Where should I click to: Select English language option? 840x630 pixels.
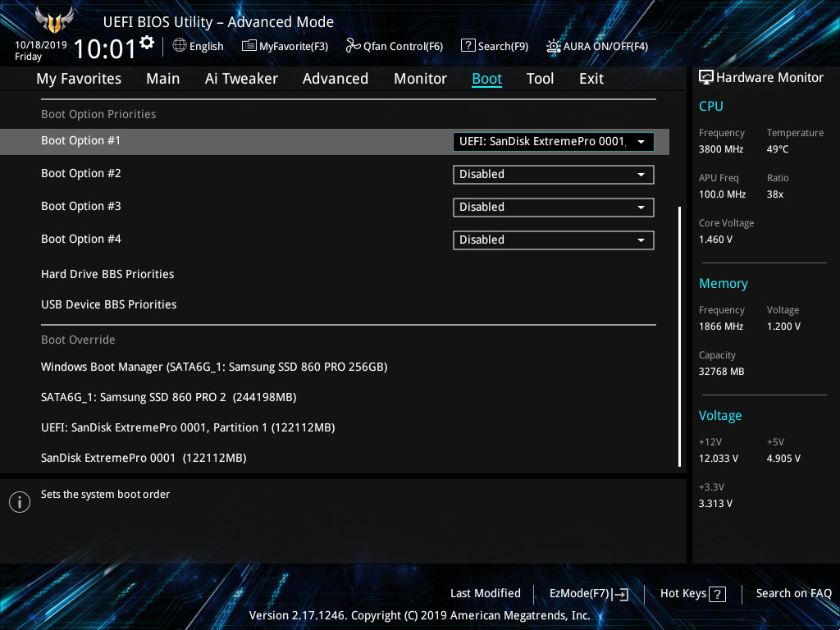(x=206, y=46)
